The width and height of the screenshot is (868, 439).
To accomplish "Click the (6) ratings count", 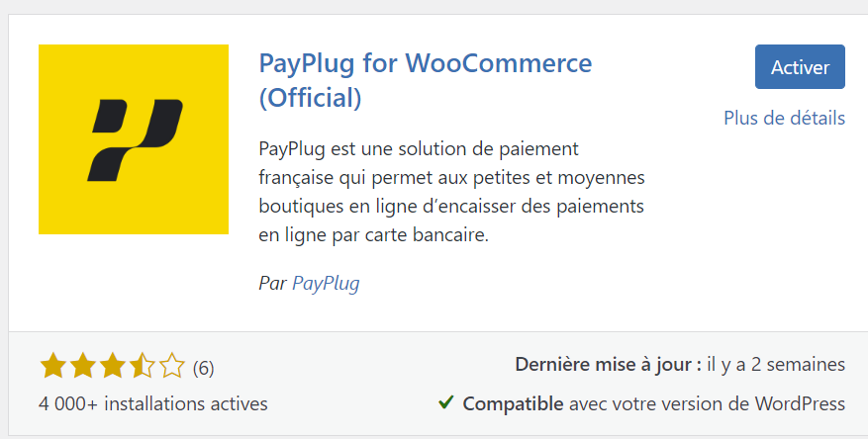I will coord(203,368).
